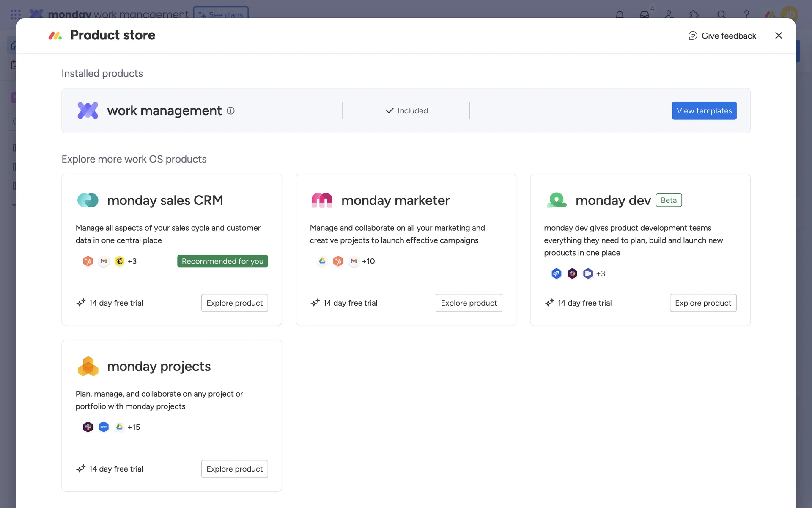This screenshot has width=812, height=508.
Task: Click the work management info icon
Action: [230, 110]
